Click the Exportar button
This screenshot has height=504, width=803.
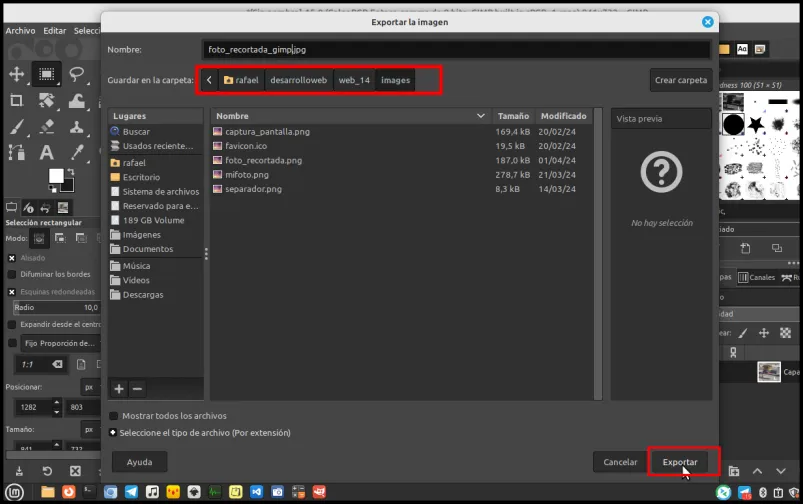[x=680, y=462]
